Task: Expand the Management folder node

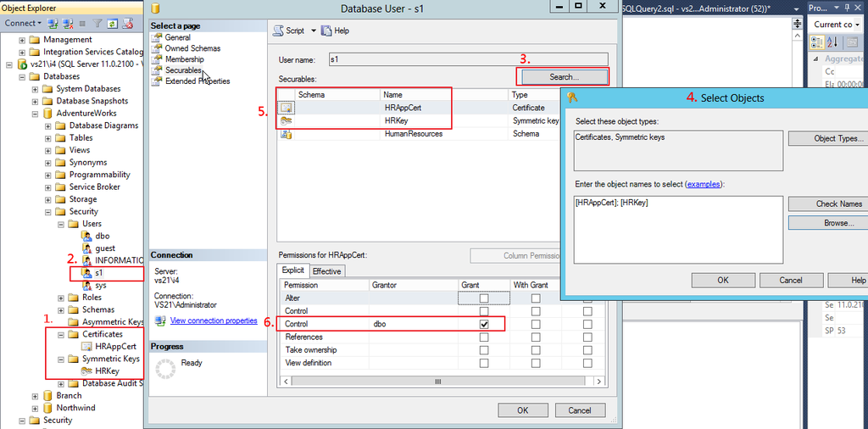Action: [22, 40]
